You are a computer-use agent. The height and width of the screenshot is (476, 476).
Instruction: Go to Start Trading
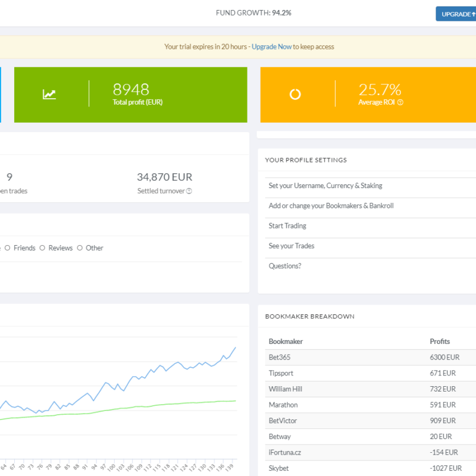pos(287,226)
